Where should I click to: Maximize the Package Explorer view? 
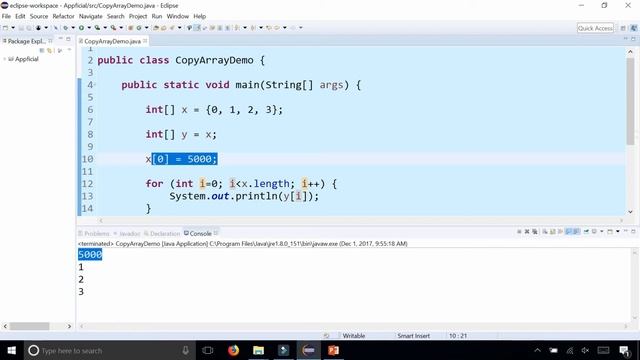click(x=69, y=39)
